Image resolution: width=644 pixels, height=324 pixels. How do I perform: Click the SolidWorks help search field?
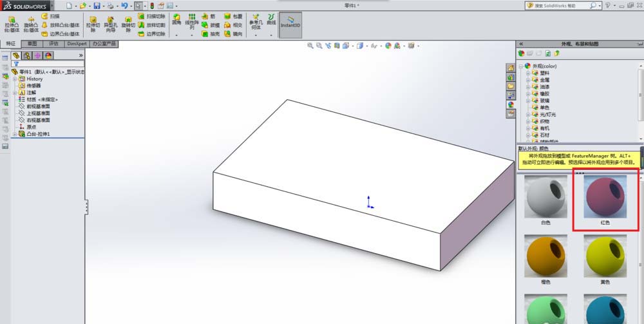tap(562, 6)
